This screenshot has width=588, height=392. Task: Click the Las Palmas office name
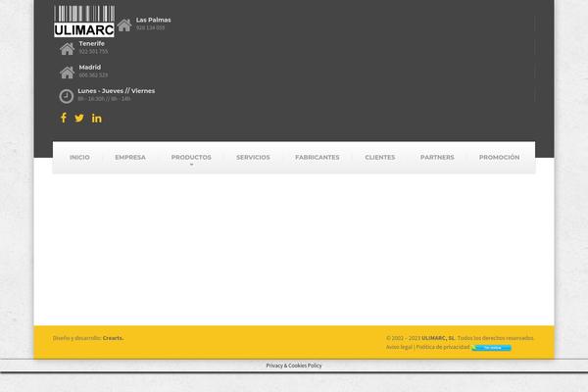[x=154, y=20]
